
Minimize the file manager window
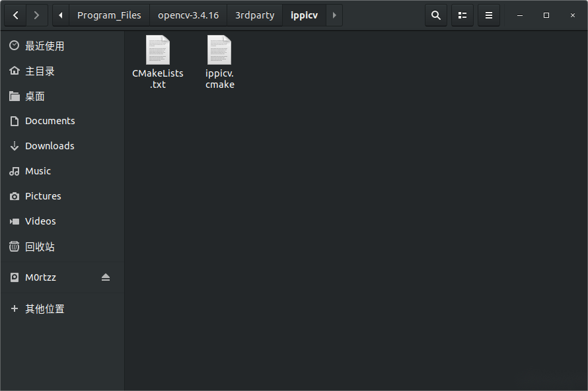pos(520,15)
